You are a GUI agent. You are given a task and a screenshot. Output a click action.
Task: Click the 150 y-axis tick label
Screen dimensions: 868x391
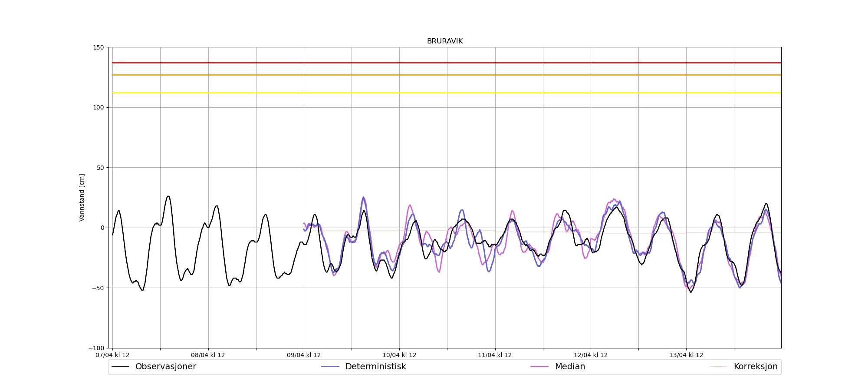point(99,47)
